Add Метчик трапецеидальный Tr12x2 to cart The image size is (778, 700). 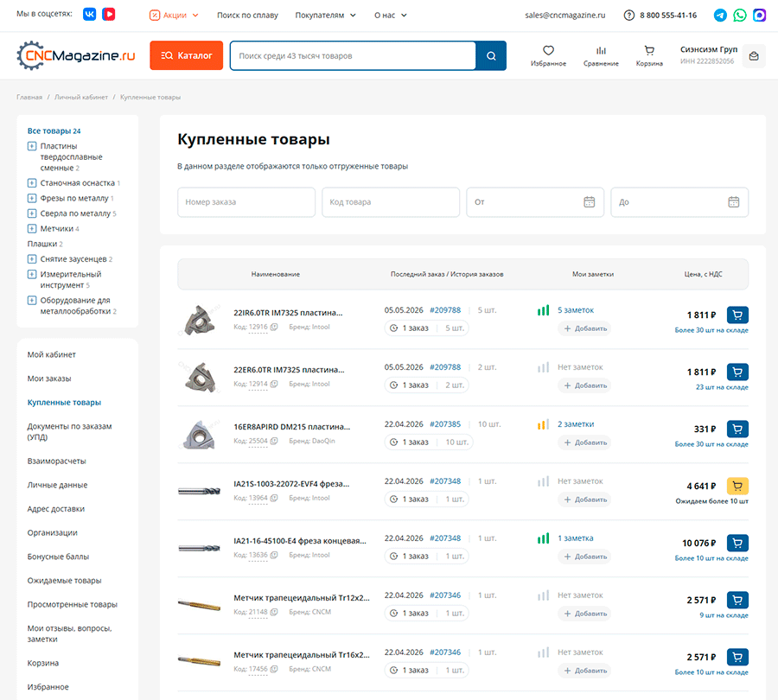coord(737,600)
